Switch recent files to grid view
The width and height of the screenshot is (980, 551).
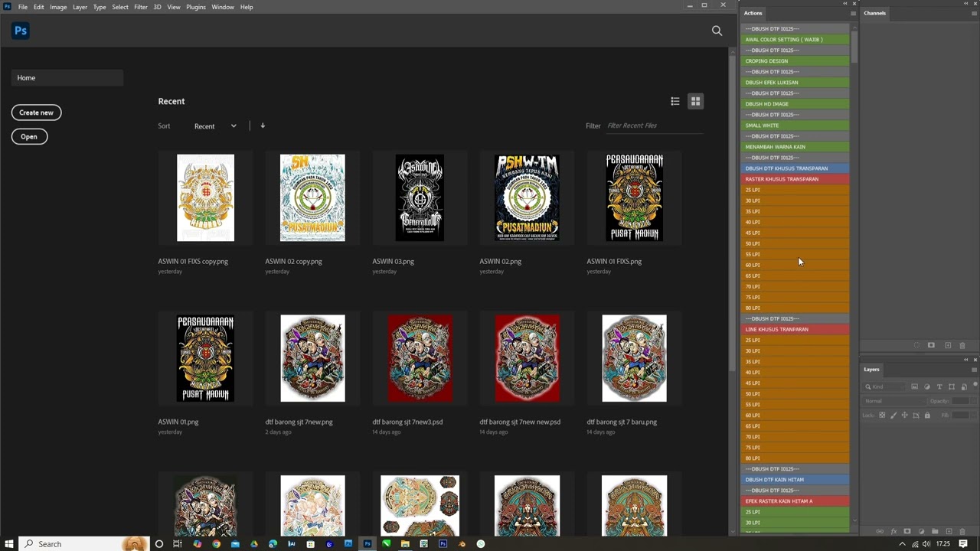[x=695, y=101]
